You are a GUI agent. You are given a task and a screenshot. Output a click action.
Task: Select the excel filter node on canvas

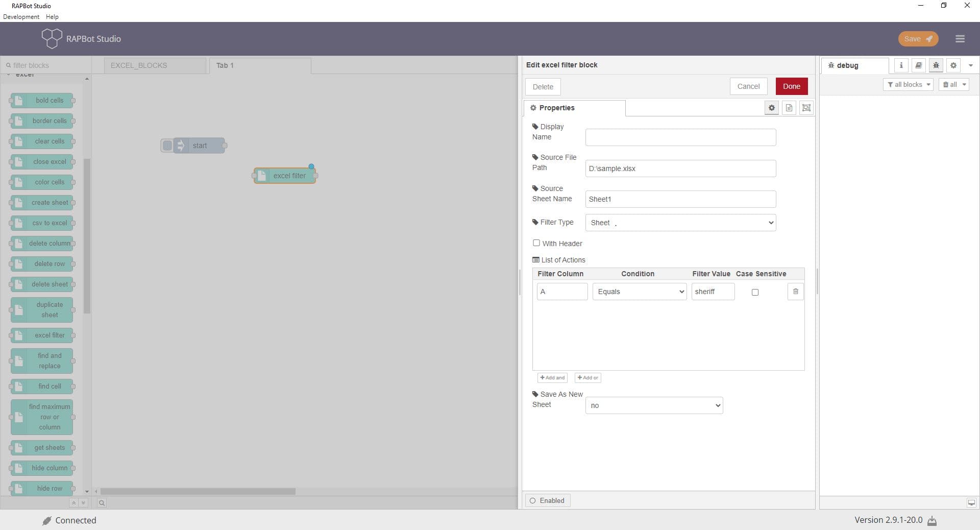[x=285, y=176]
